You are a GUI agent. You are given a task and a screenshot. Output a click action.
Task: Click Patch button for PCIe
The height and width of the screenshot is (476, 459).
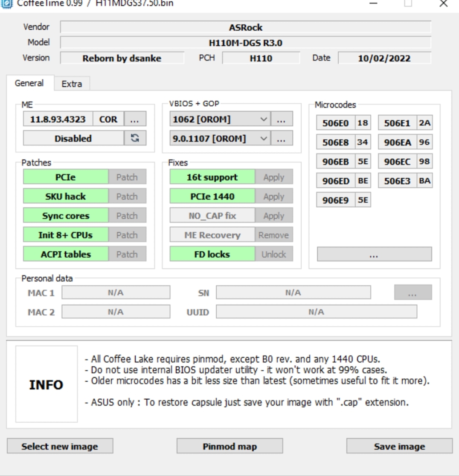[127, 177]
